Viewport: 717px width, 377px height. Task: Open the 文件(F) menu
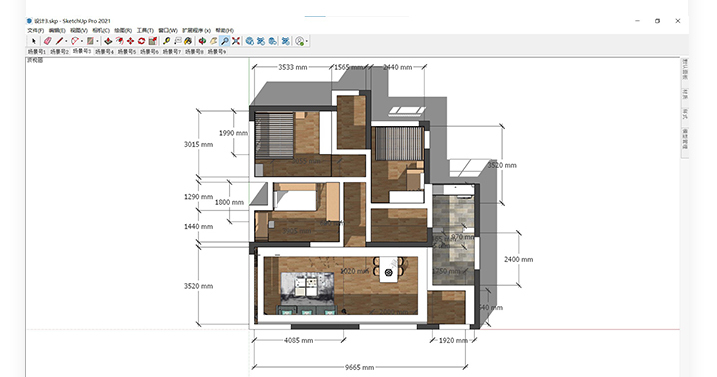pyautogui.click(x=36, y=31)
